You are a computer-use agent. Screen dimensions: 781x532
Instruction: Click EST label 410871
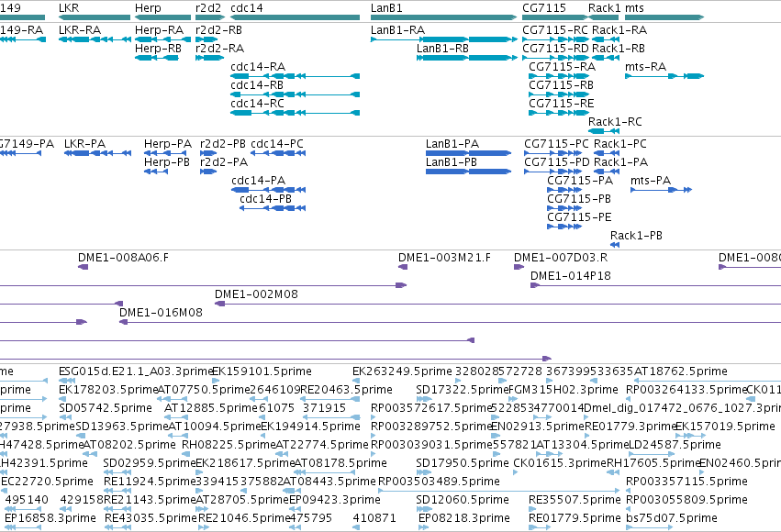coord(374,518)
